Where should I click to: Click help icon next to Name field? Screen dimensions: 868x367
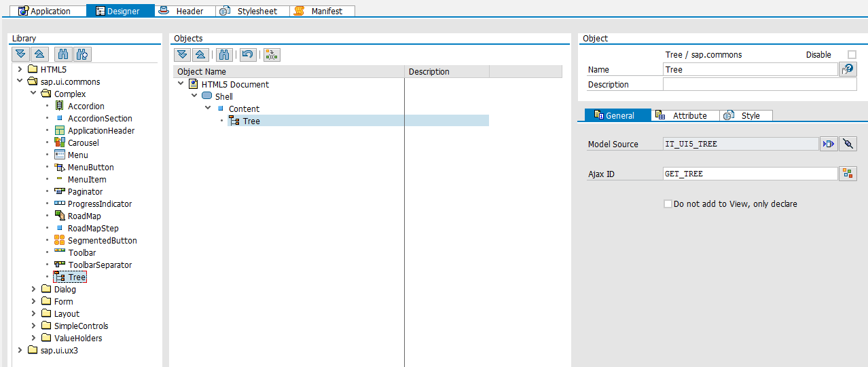[848, 69]
